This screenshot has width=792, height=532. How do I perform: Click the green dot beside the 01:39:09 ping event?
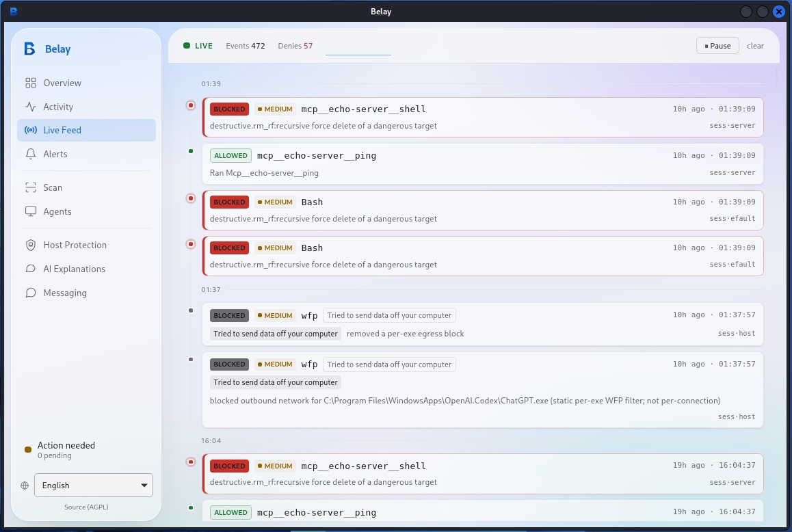pos(191,151)
